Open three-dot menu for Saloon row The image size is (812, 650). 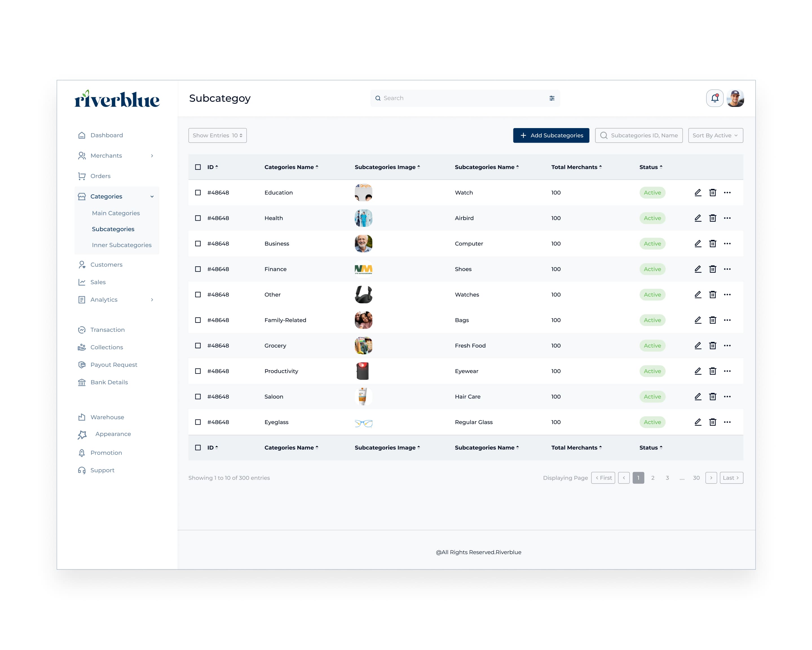[x=727, y=396]
